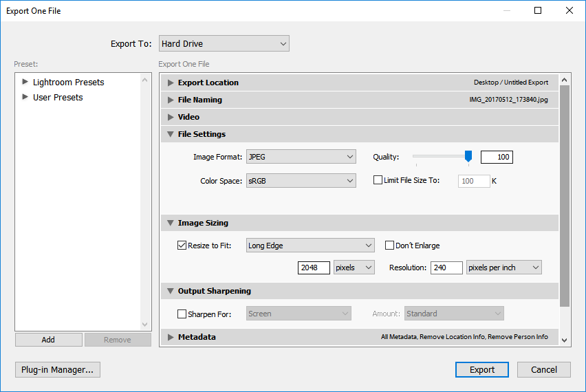586x392 pixels.
Task: Close the Export One File dialog
Action: click(569, 10)
